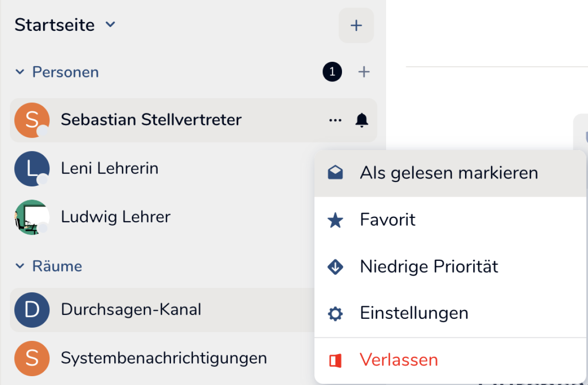The height and width of the screenshot is (385, 588).
Task: Click the bell notification icon for Sebastian
Action: [362, 120]
